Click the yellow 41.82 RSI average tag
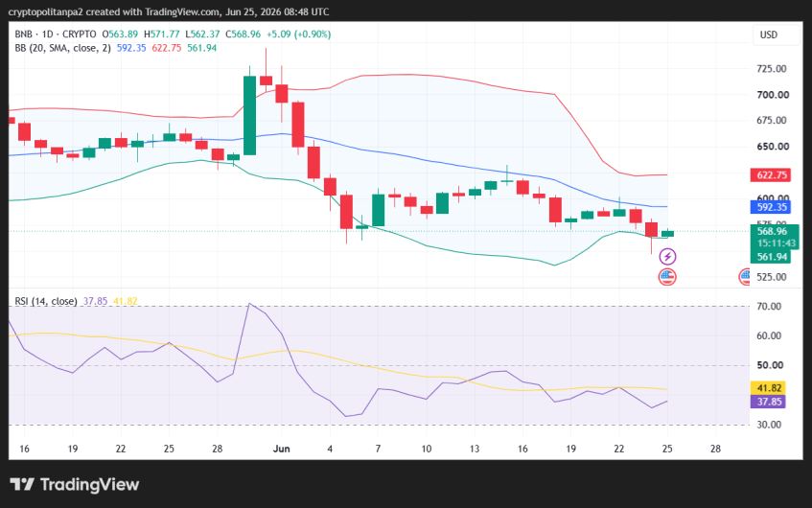Image resolution: width=812 pixels, height=508 pixels. point(769,388)
